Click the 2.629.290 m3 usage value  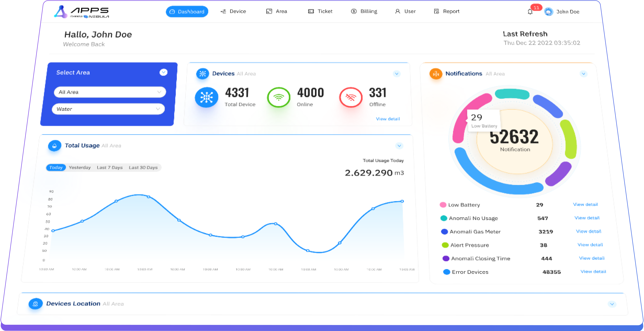point(374,173)
